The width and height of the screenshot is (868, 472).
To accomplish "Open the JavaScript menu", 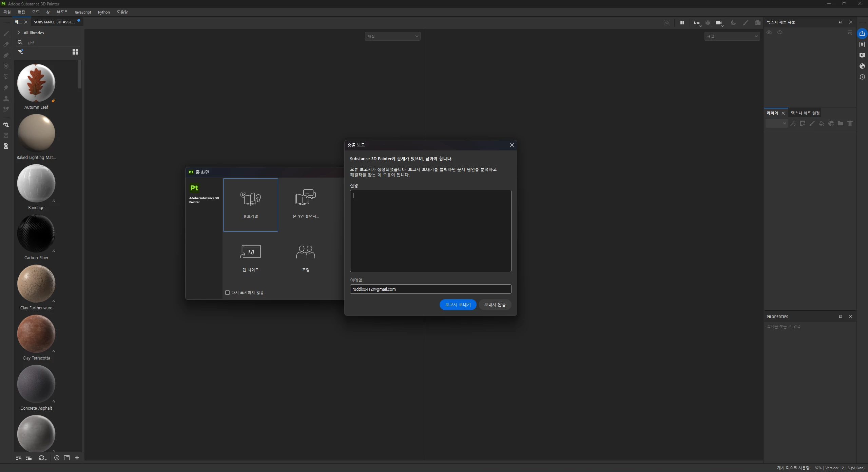I will click(x=83, y=12).
